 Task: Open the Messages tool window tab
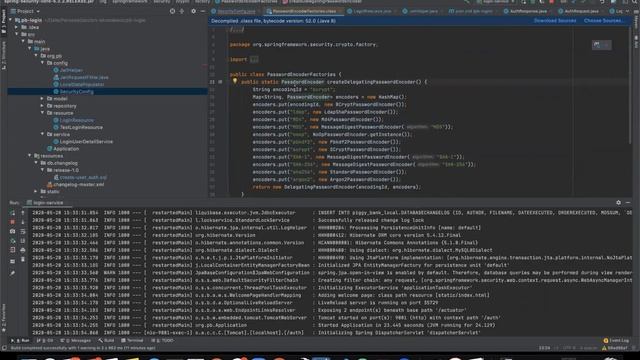[76, 340]
